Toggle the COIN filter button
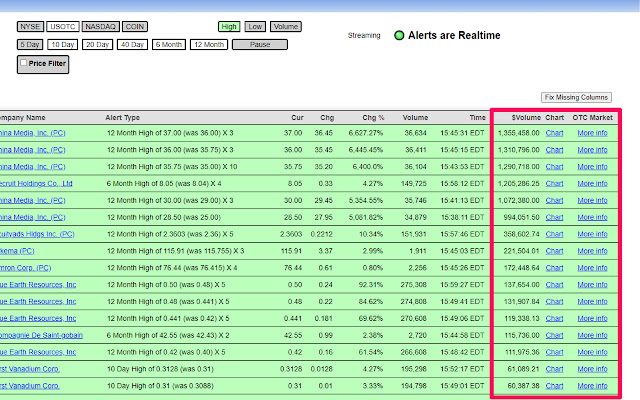 click(x=135, y=27)
